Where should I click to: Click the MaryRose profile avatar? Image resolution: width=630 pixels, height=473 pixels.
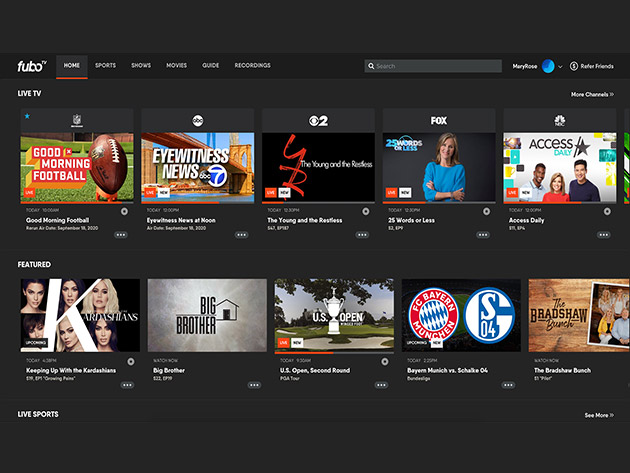coord(548,66)
